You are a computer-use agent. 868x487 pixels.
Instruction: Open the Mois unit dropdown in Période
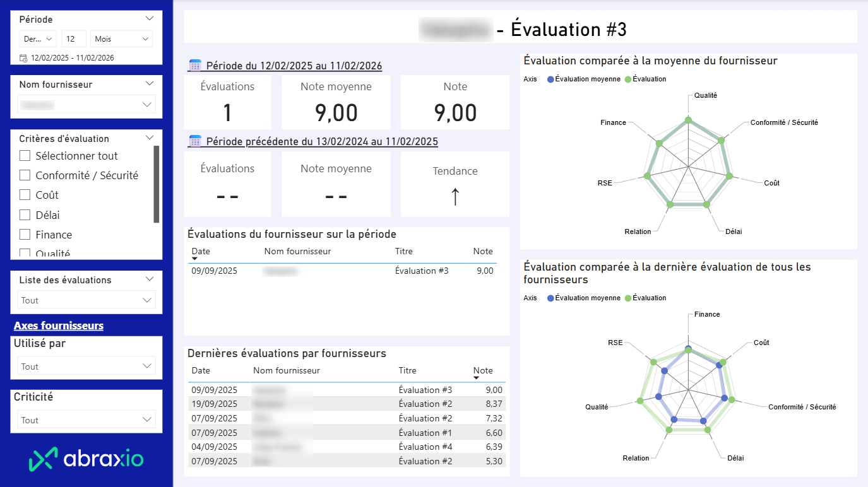(x=121, y=39)
